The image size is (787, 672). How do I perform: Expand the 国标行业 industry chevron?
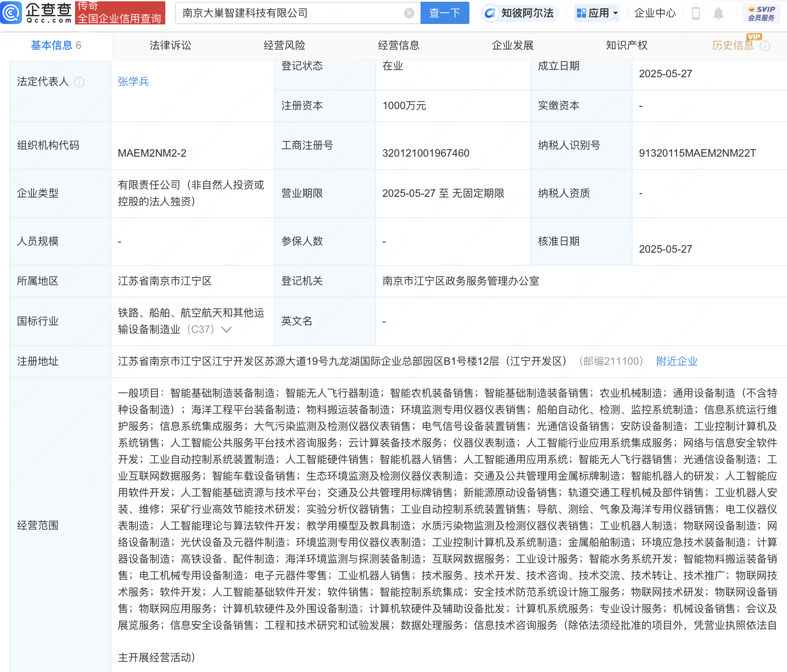coord(226,329)
